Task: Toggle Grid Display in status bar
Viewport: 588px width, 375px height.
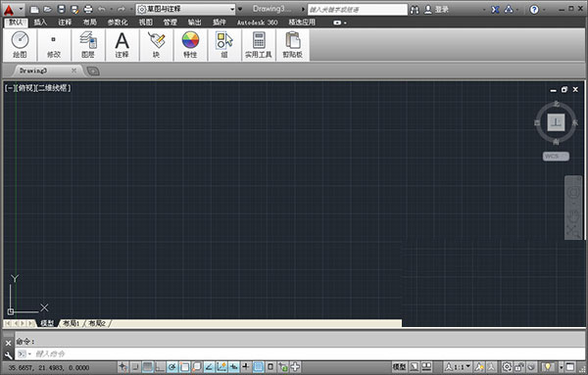Action: tap(147, 367)
